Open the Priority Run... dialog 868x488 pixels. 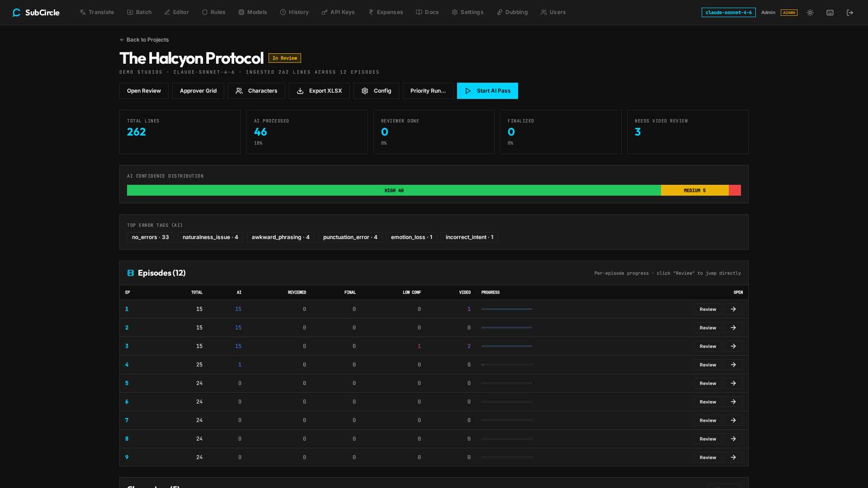pyautogui.click(x=428, y=91)
